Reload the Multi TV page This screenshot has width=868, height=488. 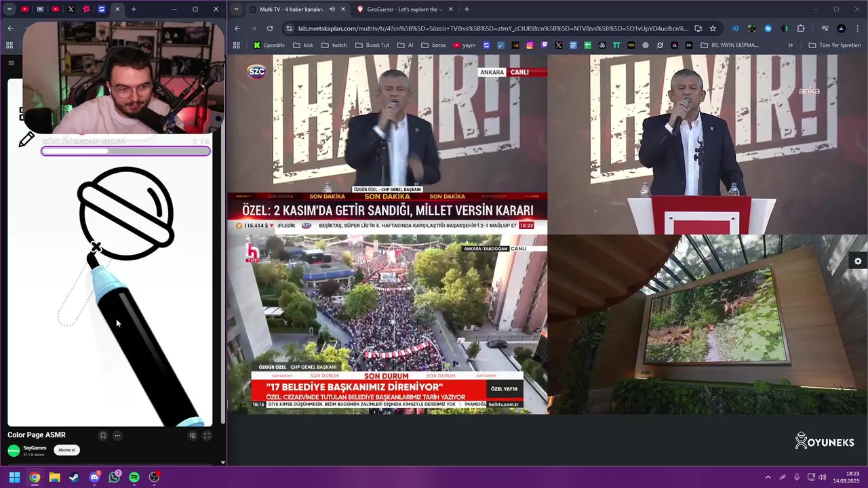coord(270,28)
